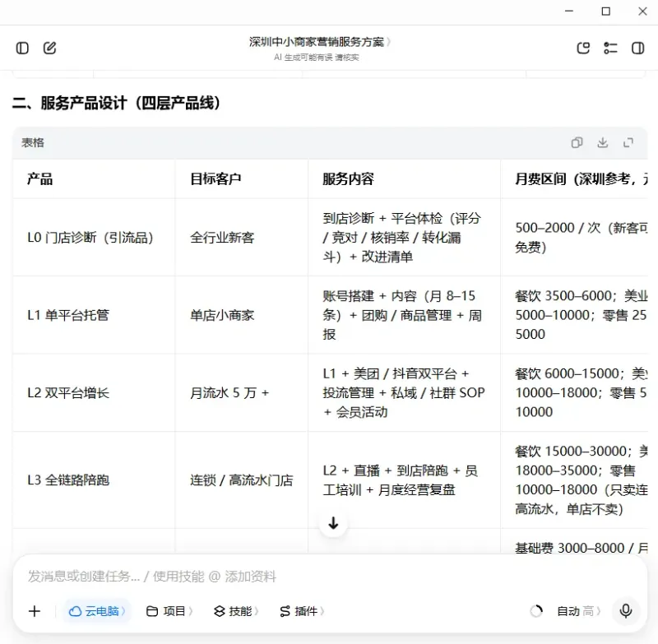Screen dimensions: 658x644
Task: Open the 插件 plugins menu
Action: pos(302,611)
